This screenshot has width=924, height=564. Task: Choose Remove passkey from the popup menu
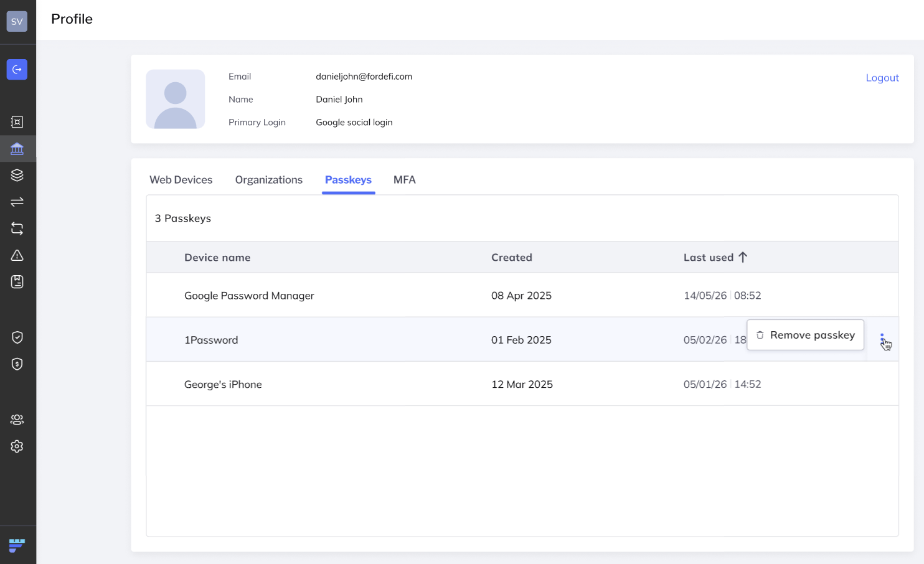pos(805,335)
